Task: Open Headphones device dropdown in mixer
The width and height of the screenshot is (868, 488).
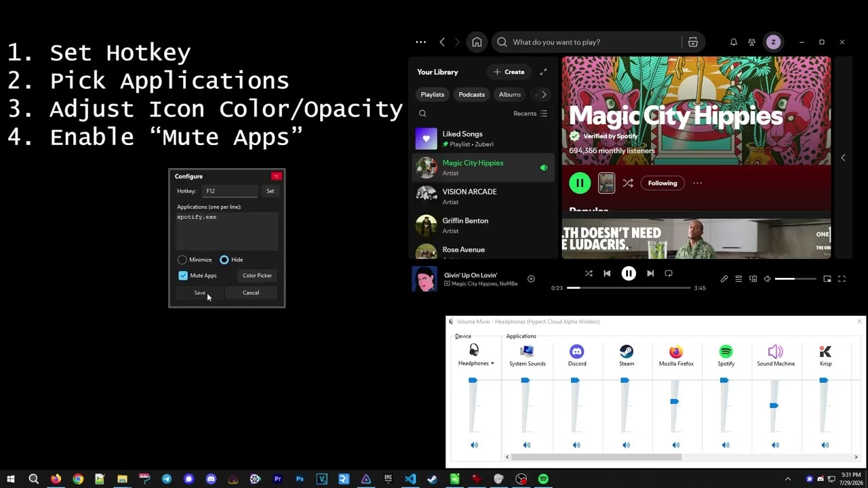Action: click(476, 363)
